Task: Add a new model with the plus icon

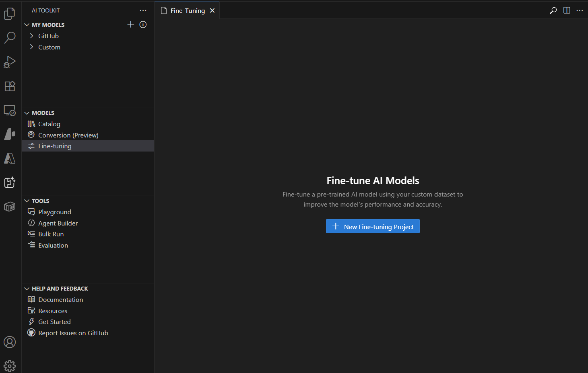Action: pos(130,24)
